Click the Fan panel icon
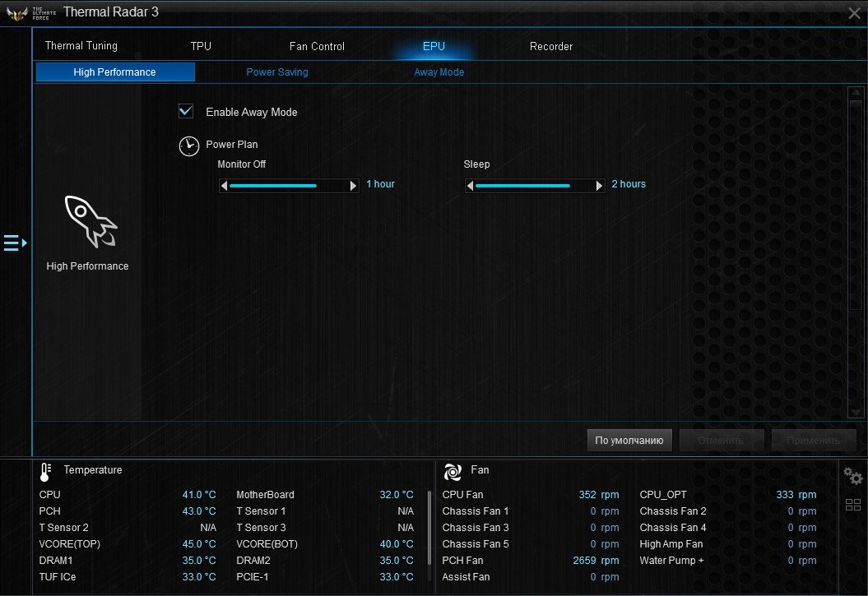Screen dimensions: 868x596 (453, 472)
